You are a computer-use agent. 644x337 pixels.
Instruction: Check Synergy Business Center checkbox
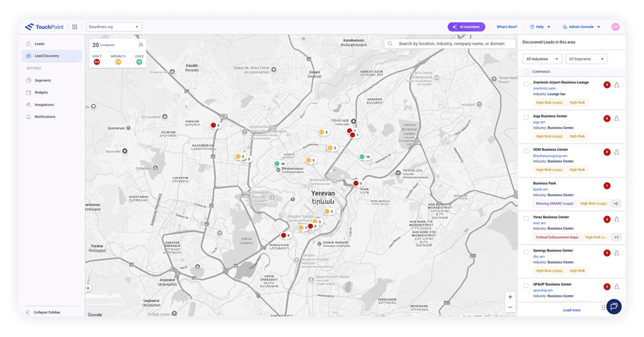point(526,251)
